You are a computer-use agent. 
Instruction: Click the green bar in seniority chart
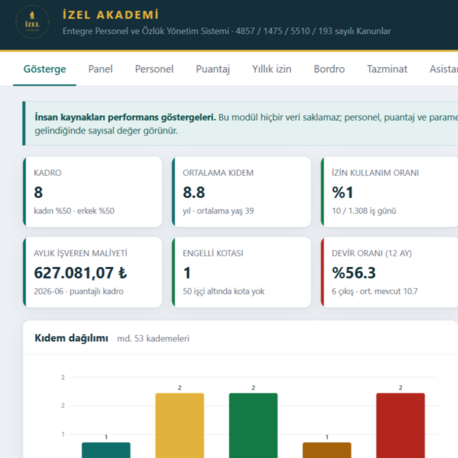point(253,425)
